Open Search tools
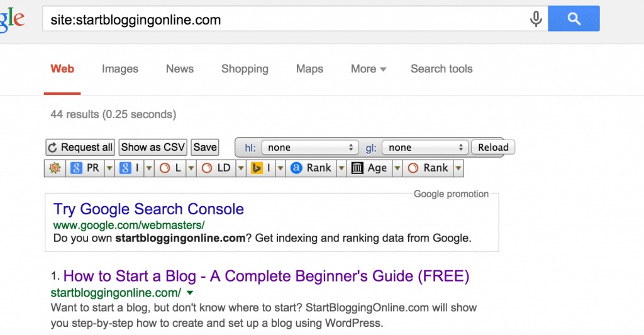The image size is (644, 335). coord(441,69)
